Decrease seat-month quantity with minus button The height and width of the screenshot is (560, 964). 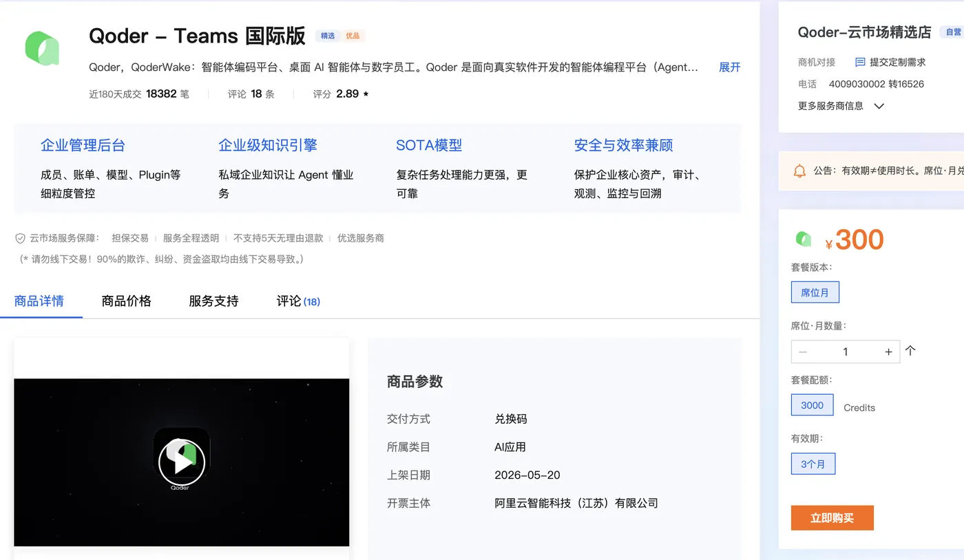click(x=803, y=352)
